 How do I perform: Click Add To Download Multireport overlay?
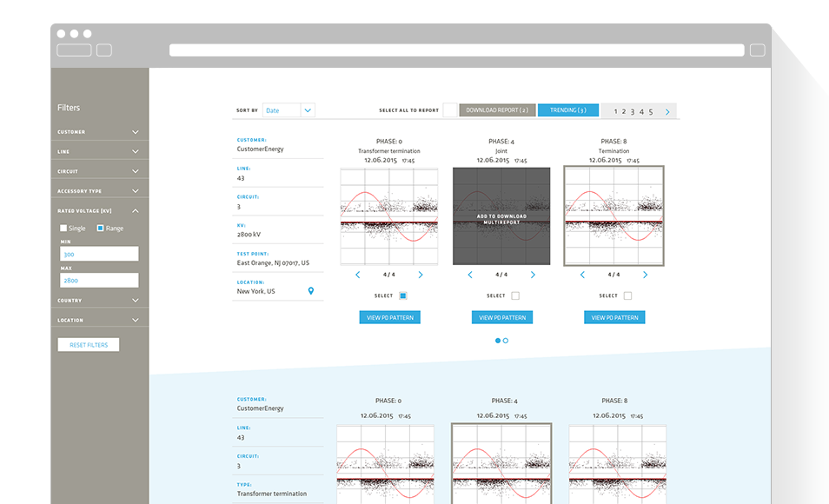click(x=501, y=216)
